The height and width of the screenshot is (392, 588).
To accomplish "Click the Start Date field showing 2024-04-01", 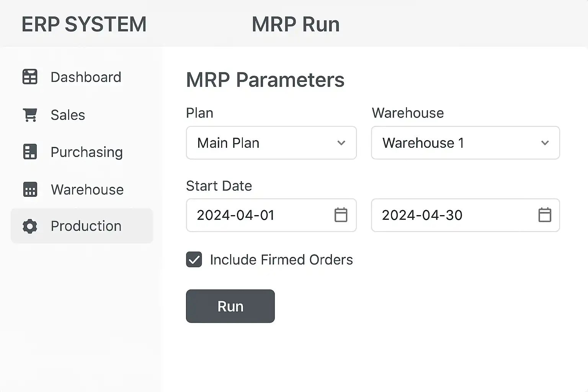I will coord(256,215).
